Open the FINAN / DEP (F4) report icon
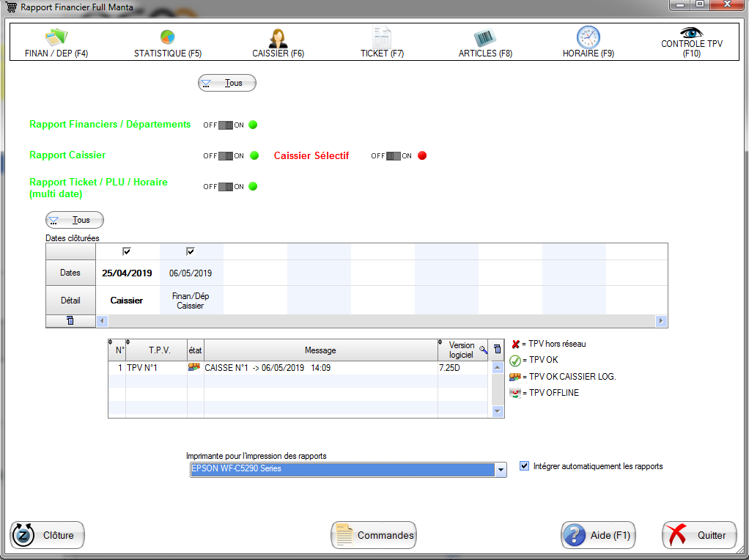Screen dimensions: 749x560 click(56, 38)
